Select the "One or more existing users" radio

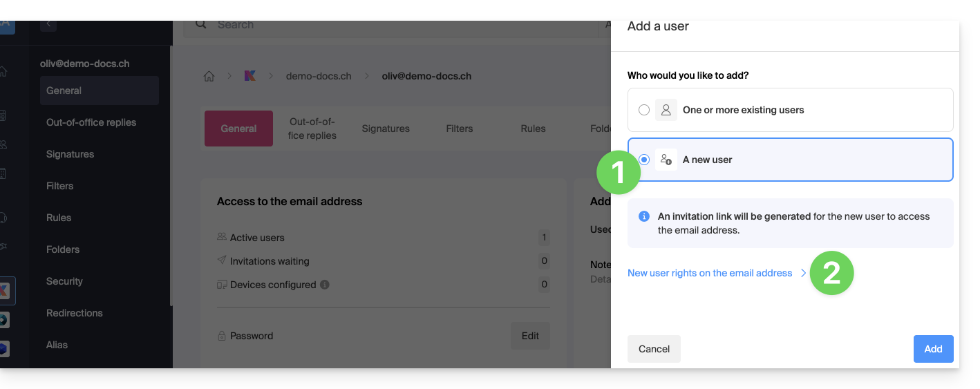tap(644, 110)
